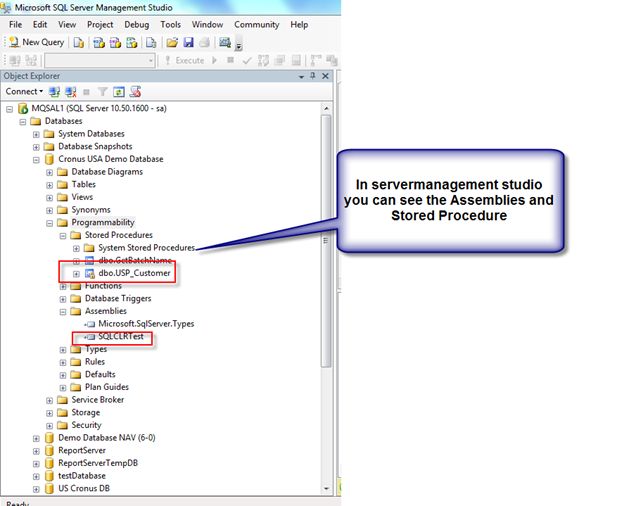The height and width of the screenshot is (506, 624).
Task: Click the Save floppy disk icon
Action: pyautogui.click(x=188, y=43)
